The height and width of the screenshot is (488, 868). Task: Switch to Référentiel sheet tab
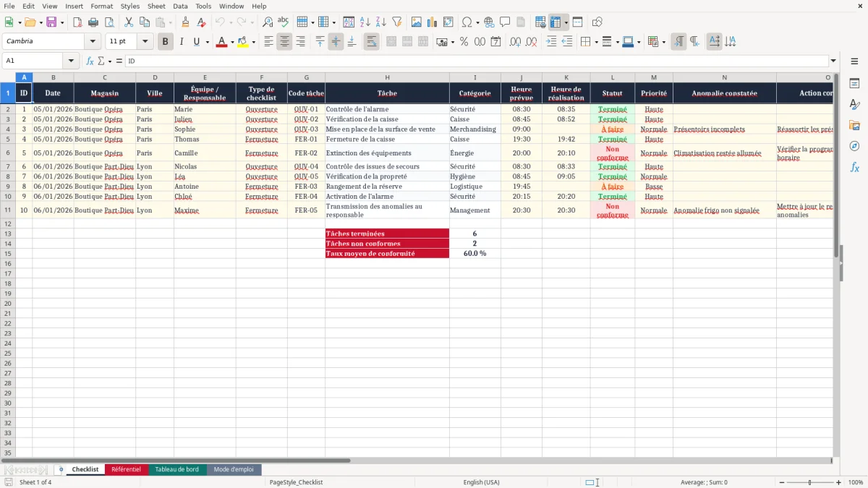click(x=126, y=469)
